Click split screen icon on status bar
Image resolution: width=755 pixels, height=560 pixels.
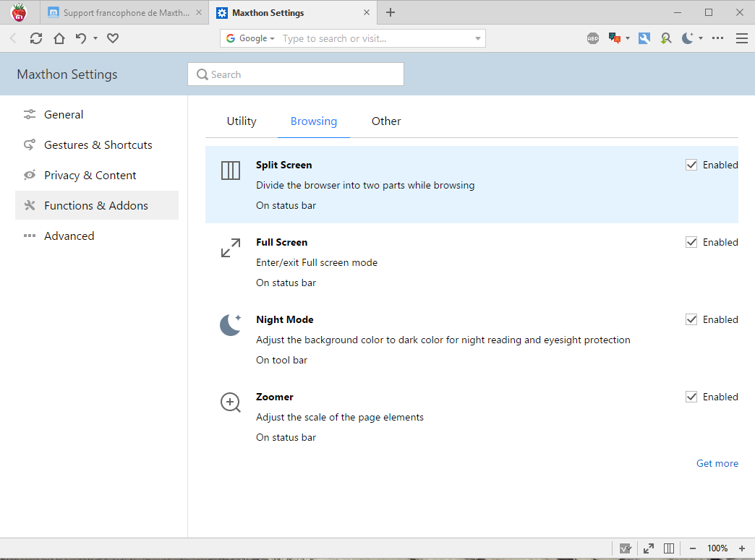pyautogui.click(x=669, y=548)
